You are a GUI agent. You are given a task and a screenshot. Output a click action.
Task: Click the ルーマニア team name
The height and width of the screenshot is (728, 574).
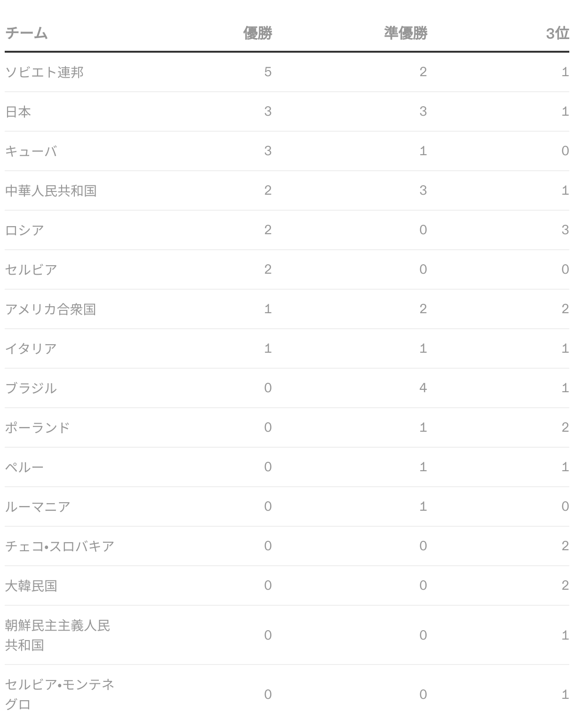click(38, 506)
